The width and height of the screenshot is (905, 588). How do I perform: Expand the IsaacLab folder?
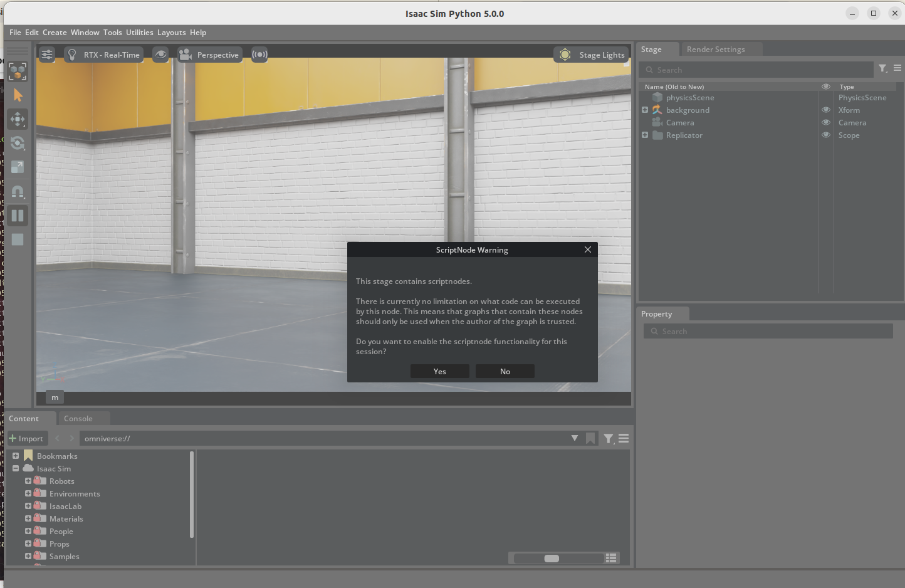point(28,506)
